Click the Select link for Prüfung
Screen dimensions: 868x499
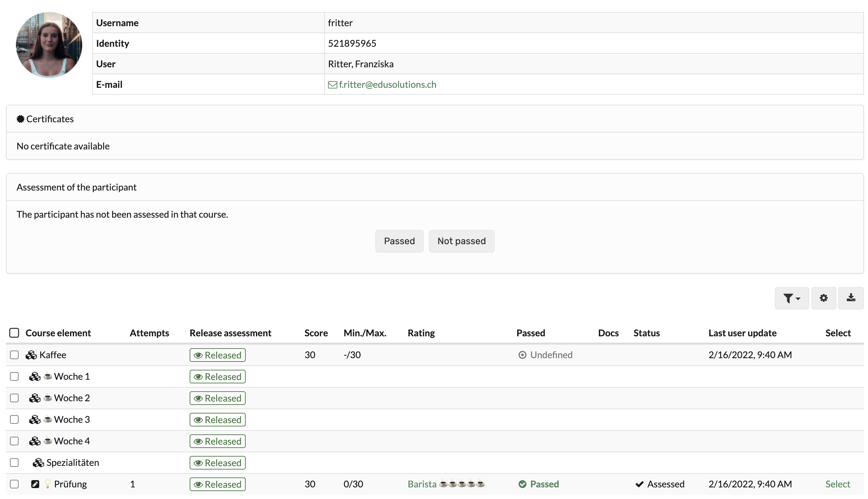click(x=837, y=484)
